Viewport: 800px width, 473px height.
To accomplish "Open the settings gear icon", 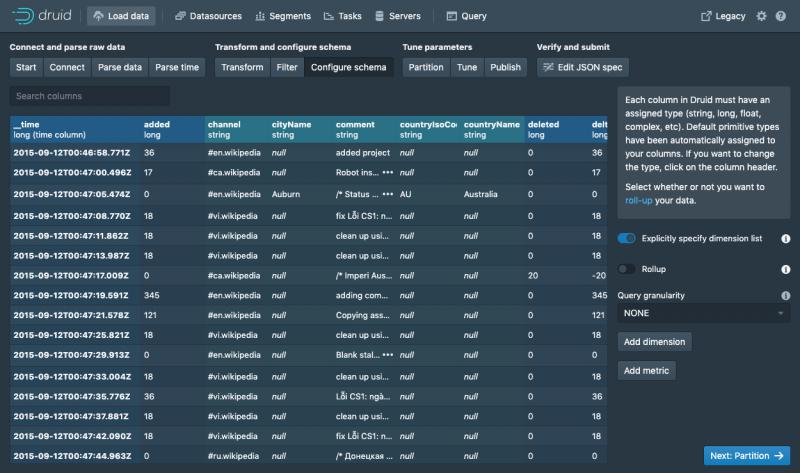I will (x=761, y=16).
